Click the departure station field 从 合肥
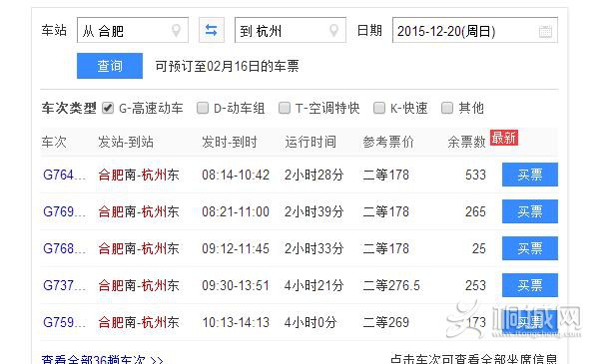This screenshot has width=612, height=364. pyautogui.click(x=133, y=30)
